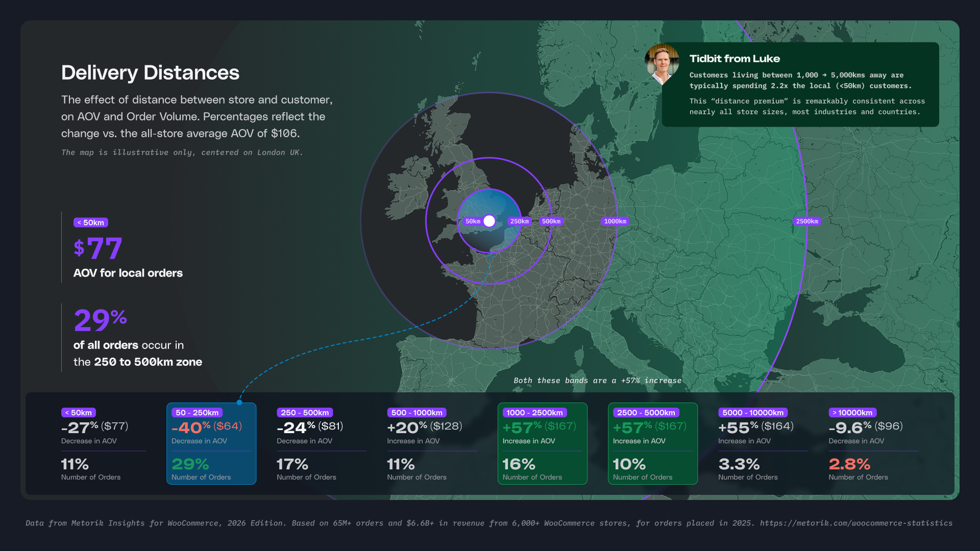
Task: Click the "-24% ($81)" AOV value
Action: point(310,427)
